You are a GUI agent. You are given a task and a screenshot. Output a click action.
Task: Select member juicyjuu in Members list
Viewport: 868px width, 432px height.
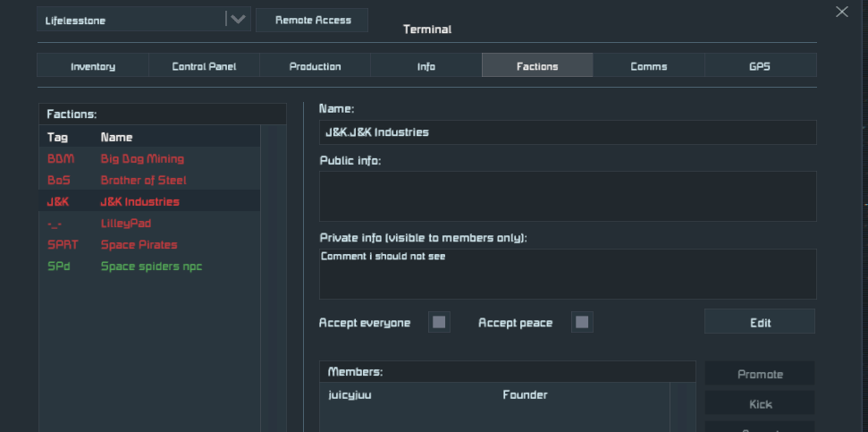pyautogui.click(x=350, y=394)
